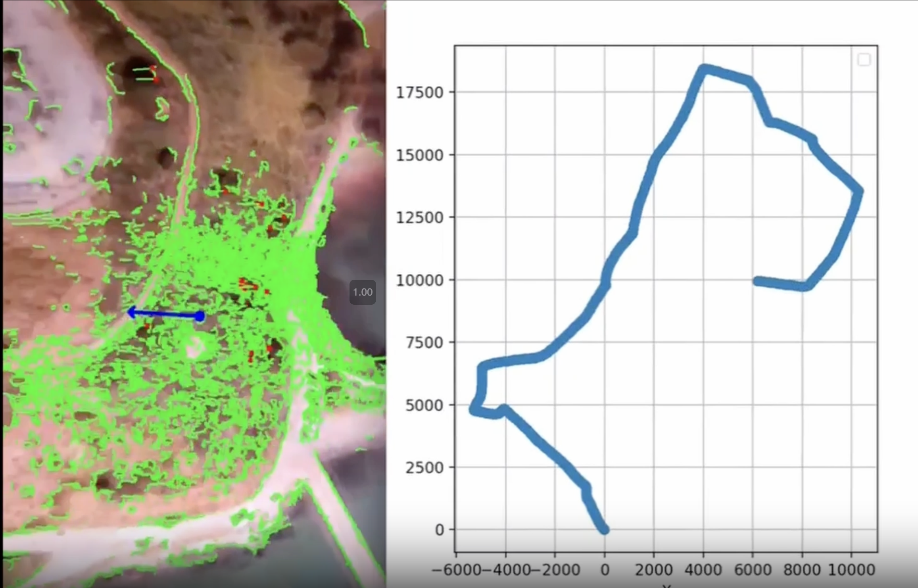Click the trajectory's free end near 10000
Viewport: 918px width, 588px height.
click(x=757, y=281)
